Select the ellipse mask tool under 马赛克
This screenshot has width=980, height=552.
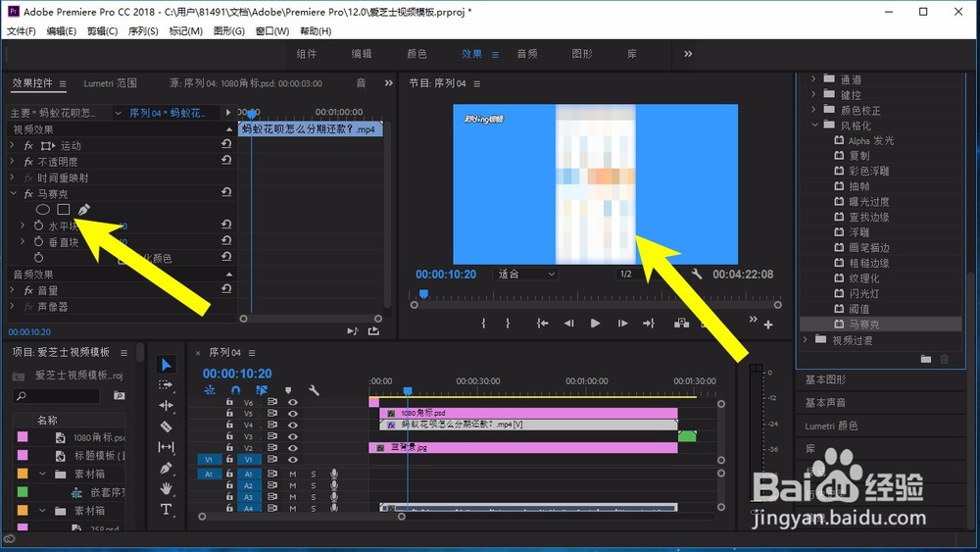[x=42, y=210]
